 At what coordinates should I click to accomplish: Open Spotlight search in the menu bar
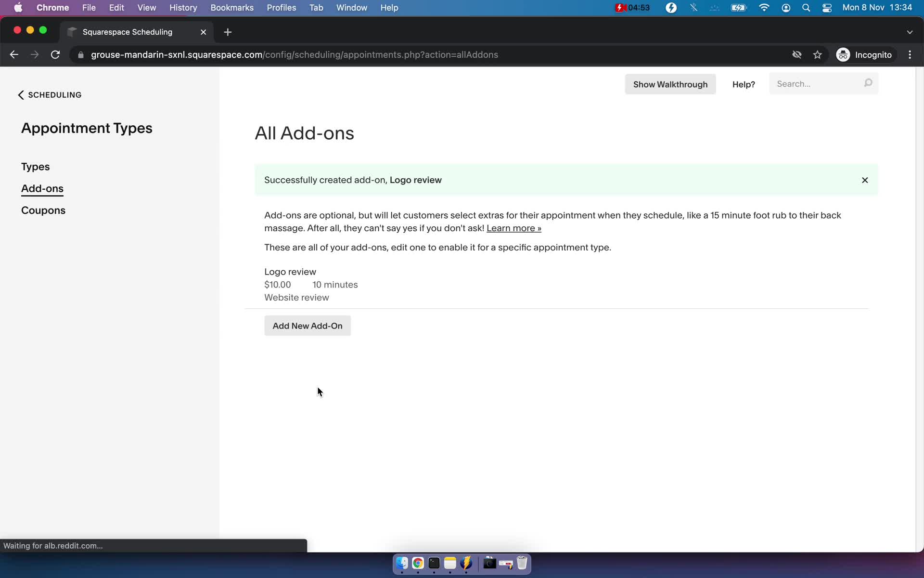coord(806,8)
